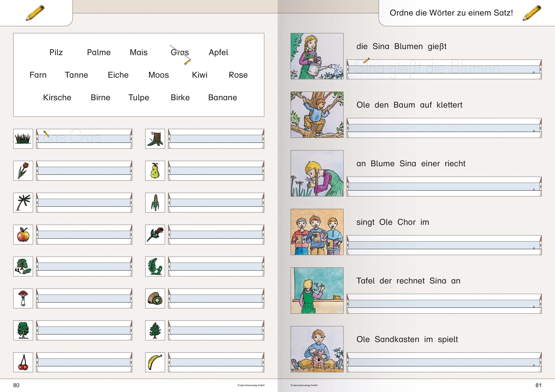Click the cherries icon
555x392 pixels.
coord(23,362)
